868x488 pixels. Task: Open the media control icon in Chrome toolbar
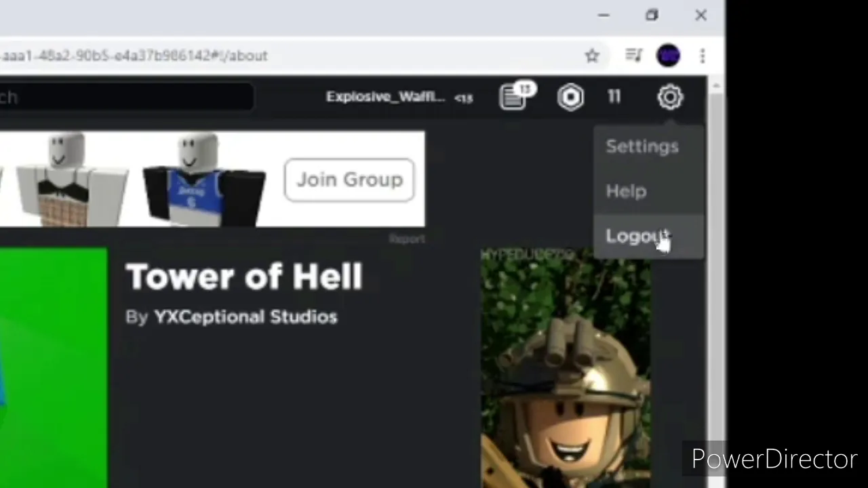[x=633, y=56]
